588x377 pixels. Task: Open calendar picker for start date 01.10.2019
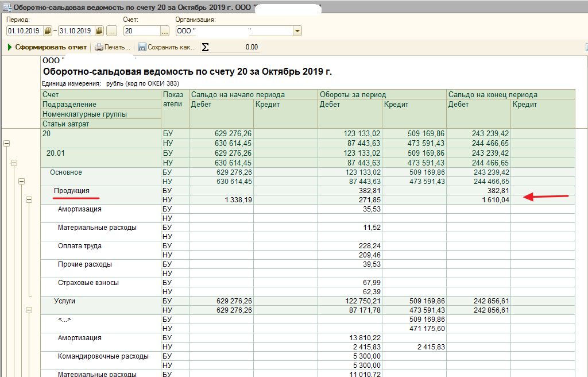click(x=48, y=31)
